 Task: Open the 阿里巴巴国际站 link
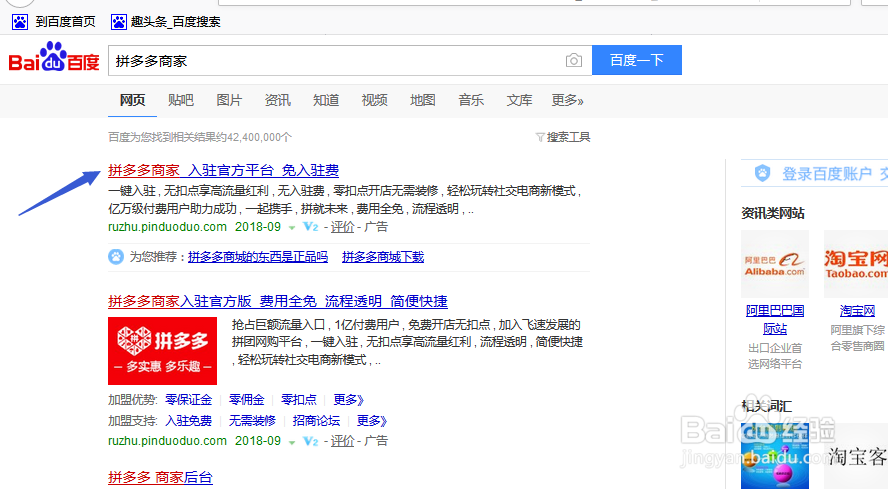775,320
